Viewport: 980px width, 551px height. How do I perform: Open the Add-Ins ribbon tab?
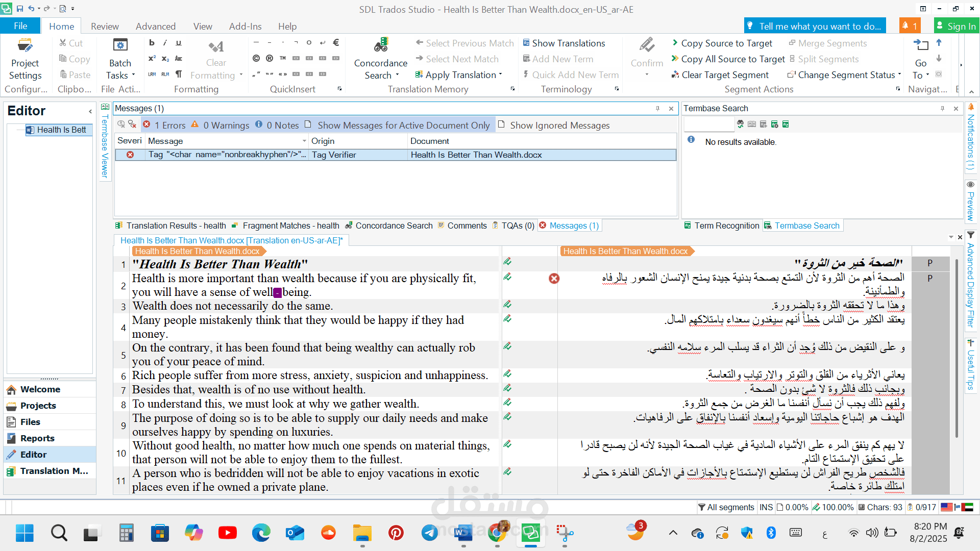(x=245, y=26)
